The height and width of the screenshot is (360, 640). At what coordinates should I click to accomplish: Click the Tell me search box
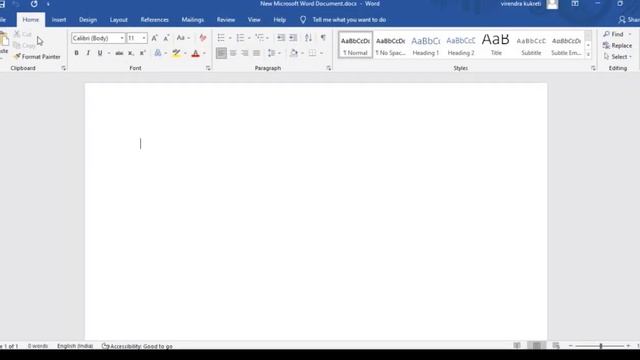pyautogui.click(x=349, y=20)
